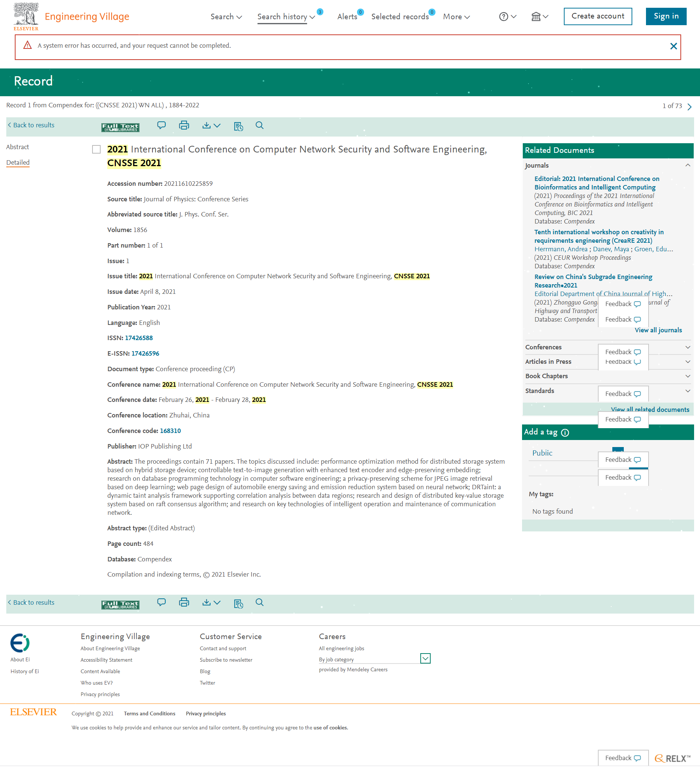Viewport: 700px width, 769px height.
Task: Click Sign in button
Action: (666, 16)
